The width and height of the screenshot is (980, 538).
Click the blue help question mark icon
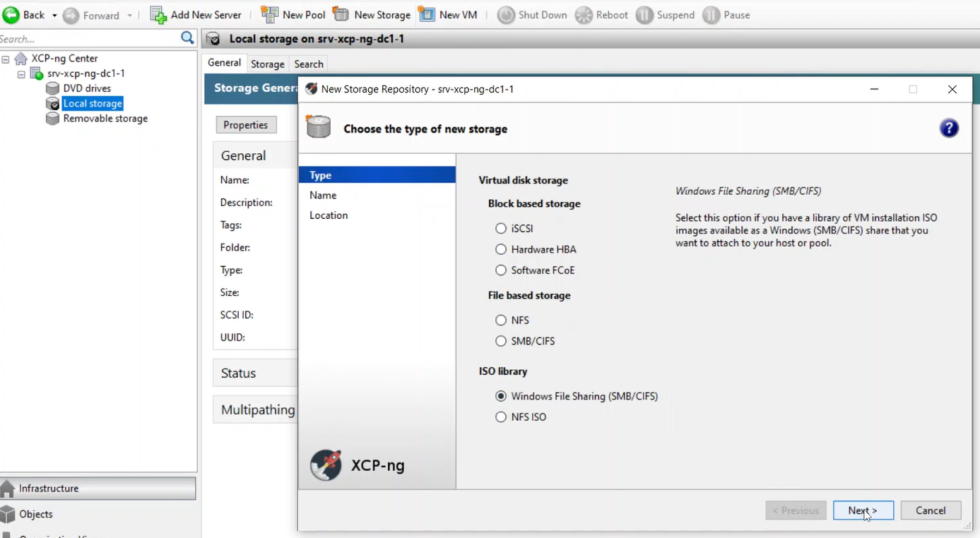tap(949, 128)
